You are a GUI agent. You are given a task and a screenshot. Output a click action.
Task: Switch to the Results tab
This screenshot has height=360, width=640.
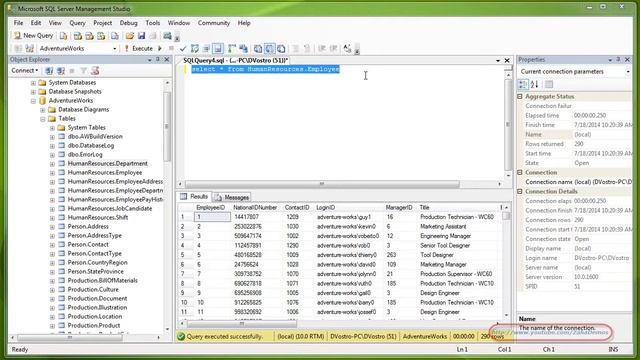(195, 197)
